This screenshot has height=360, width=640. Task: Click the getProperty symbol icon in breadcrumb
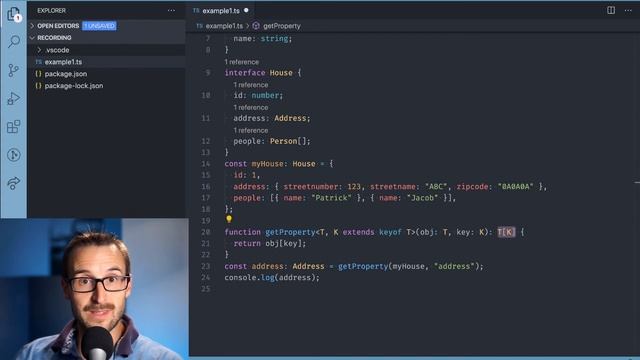(x=256, y=26)
